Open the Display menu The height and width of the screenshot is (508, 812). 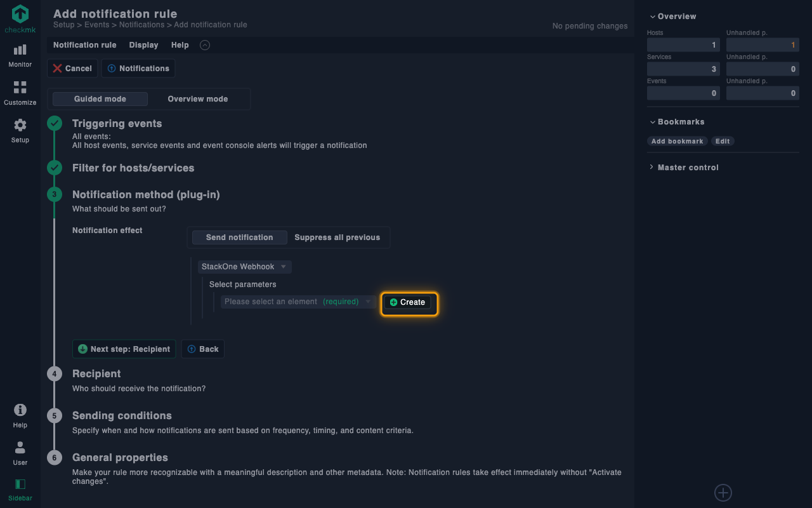tap(144, 45)
